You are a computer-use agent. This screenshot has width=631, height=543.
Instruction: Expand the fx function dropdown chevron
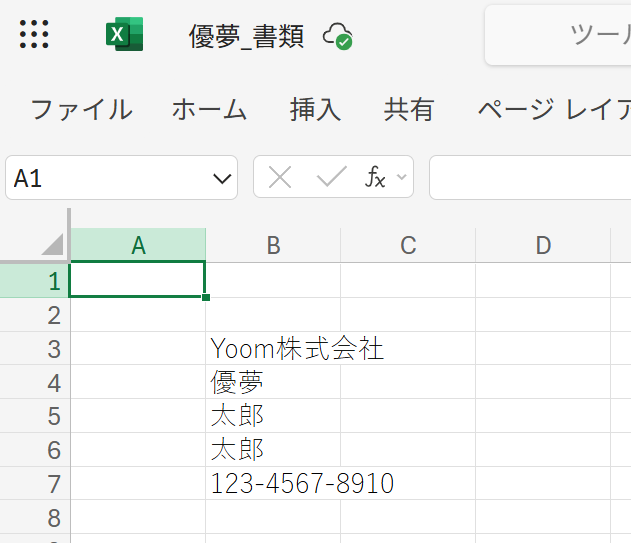tap(401, 178)
